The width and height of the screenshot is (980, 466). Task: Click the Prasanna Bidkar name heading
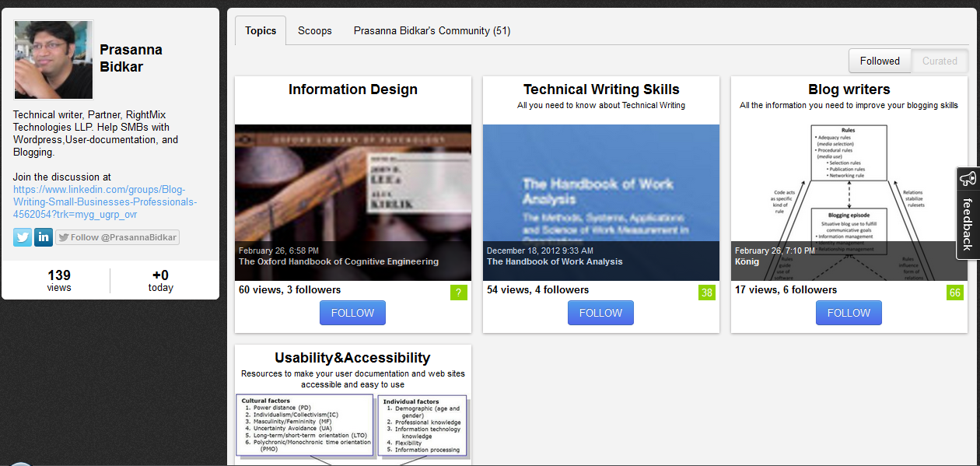point(131,58)
